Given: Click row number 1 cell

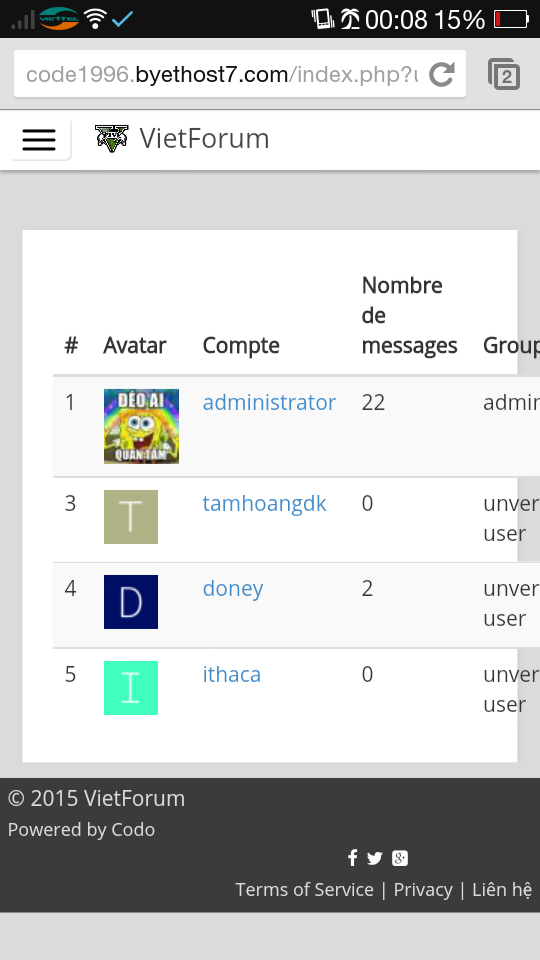Looking at the screenshot, I should [x=70, y=402].
